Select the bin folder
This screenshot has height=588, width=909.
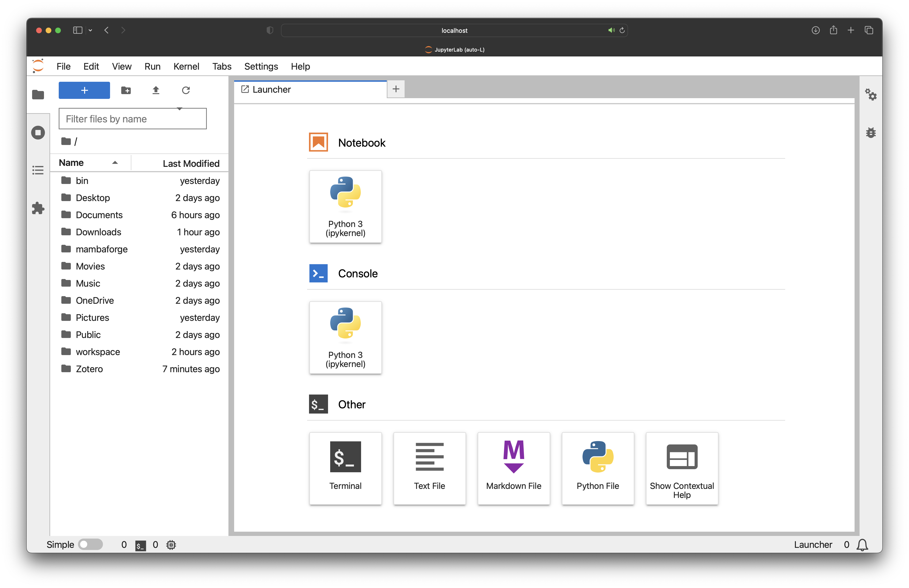[140, 181]
